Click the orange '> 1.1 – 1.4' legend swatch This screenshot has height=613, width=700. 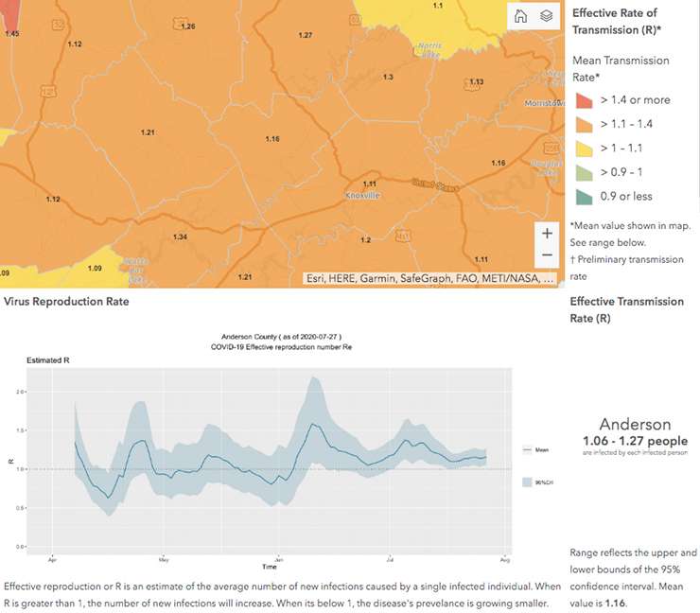(584, 124)
